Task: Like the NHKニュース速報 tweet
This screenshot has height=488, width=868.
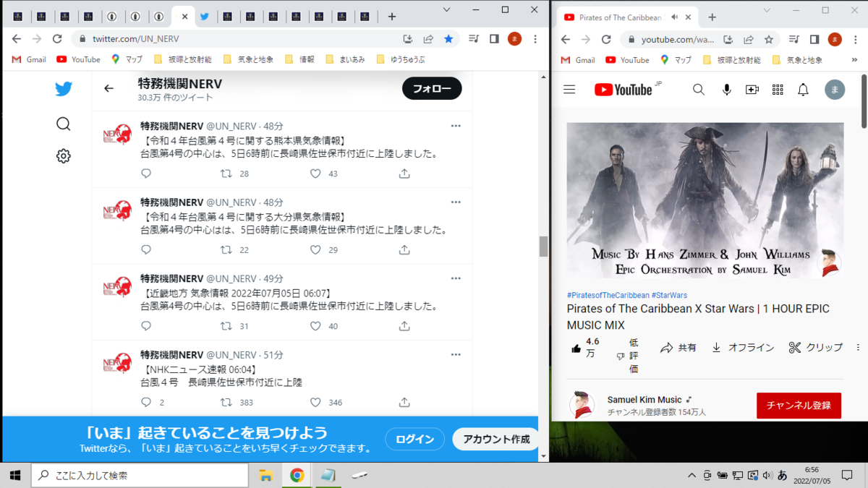Action: tap(315, 402)
